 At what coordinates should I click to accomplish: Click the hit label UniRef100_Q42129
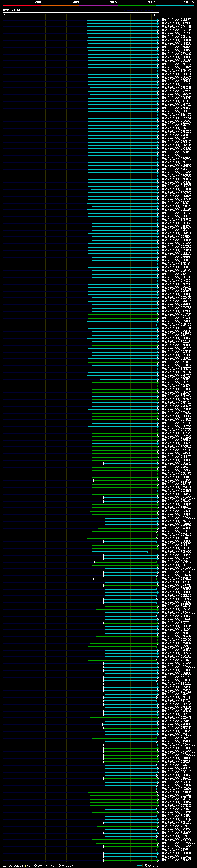tap(177, 433)
